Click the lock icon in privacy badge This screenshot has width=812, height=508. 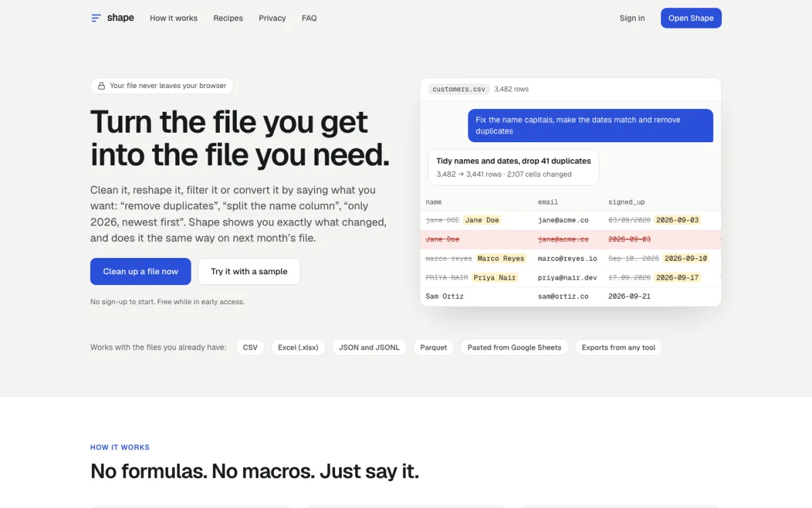(101, 86)
